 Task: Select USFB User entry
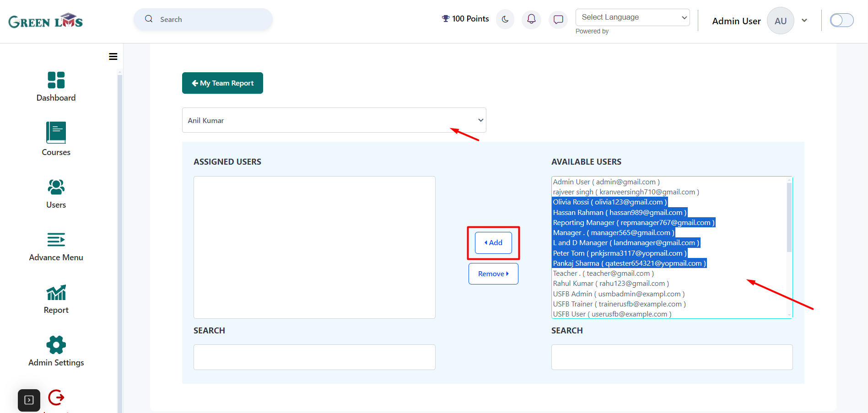point(612,314)
